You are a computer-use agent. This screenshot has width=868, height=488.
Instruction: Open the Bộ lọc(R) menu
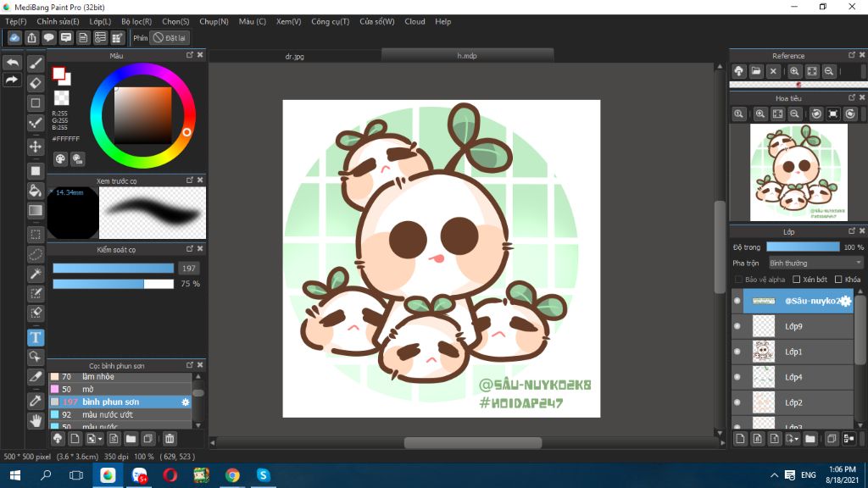click(136, 21)
